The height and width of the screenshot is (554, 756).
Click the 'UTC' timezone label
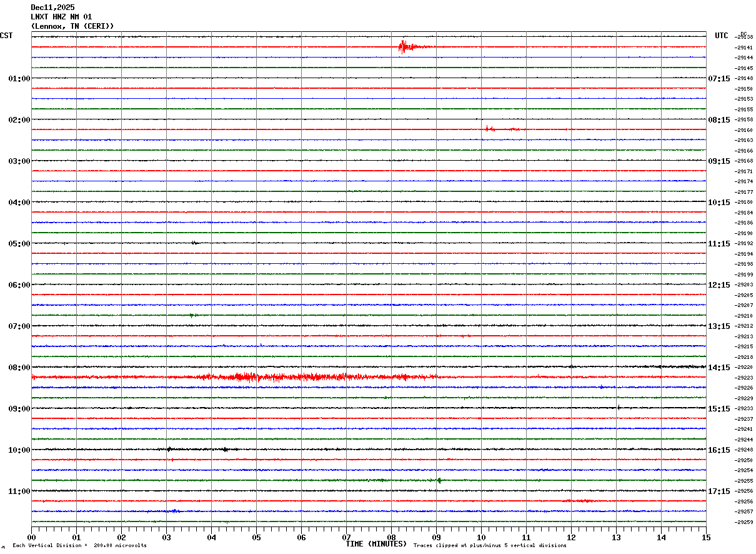[722, 36]
